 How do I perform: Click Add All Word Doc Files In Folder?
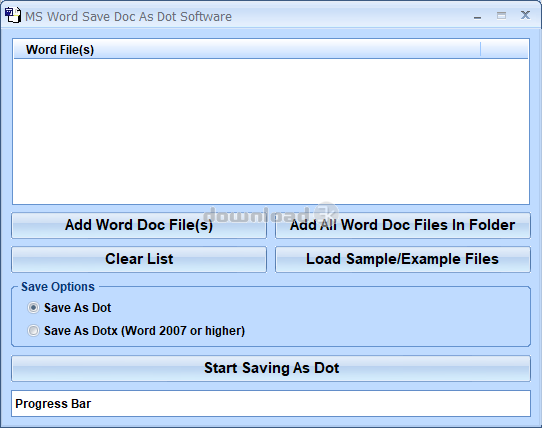(x=403, y=225)
